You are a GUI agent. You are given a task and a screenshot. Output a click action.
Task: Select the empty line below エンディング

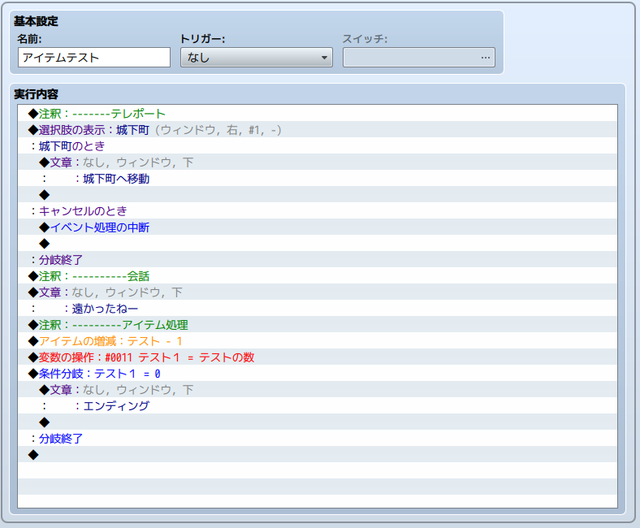point(318,422)
